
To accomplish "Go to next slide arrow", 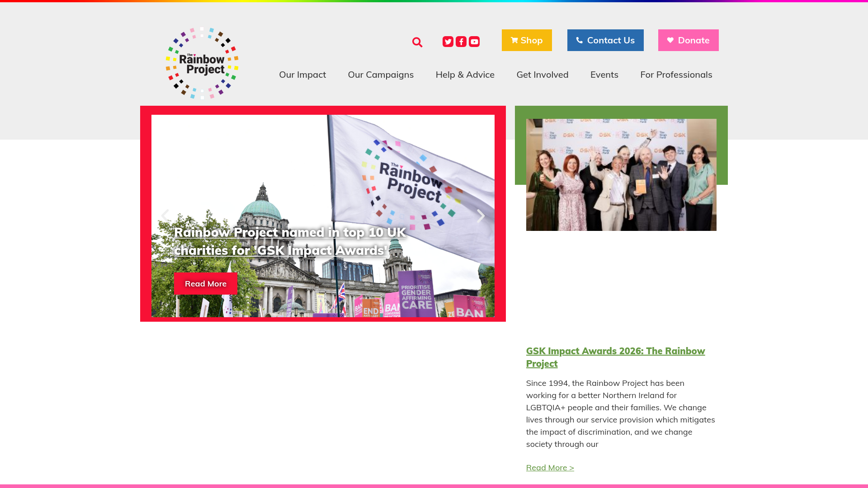I will tap(481, 216).
